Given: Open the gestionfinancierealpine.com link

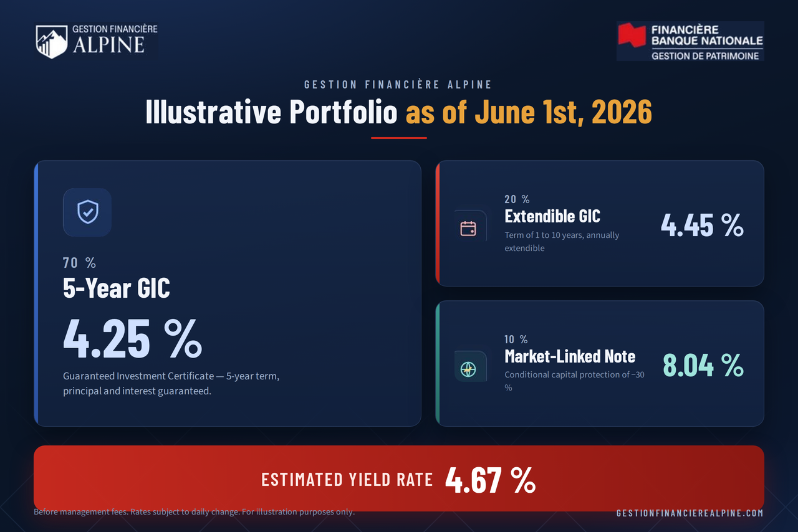Looking at the screenshot, I should pyautogui.click(x=690, y=513).
